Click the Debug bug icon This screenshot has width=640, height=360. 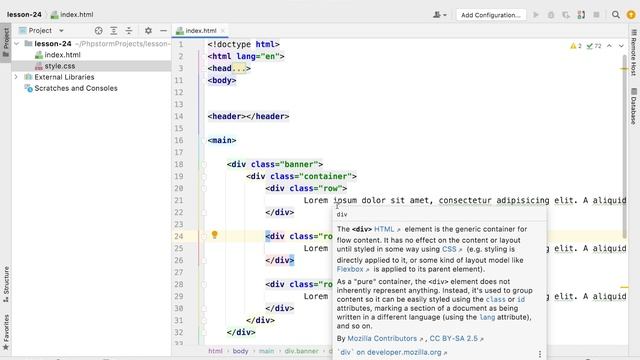click(551, 15)
